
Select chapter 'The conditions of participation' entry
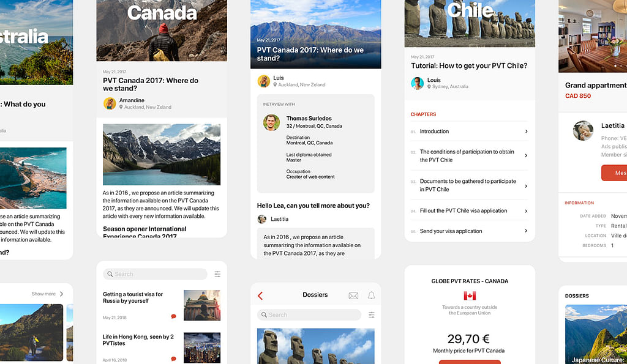coord(467,156)
